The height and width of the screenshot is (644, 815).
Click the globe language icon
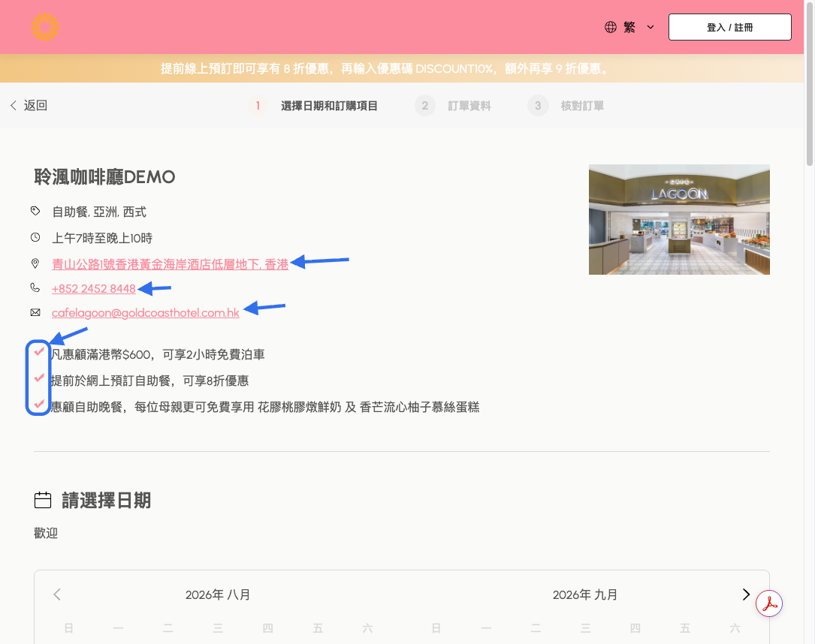coord(611,27)
